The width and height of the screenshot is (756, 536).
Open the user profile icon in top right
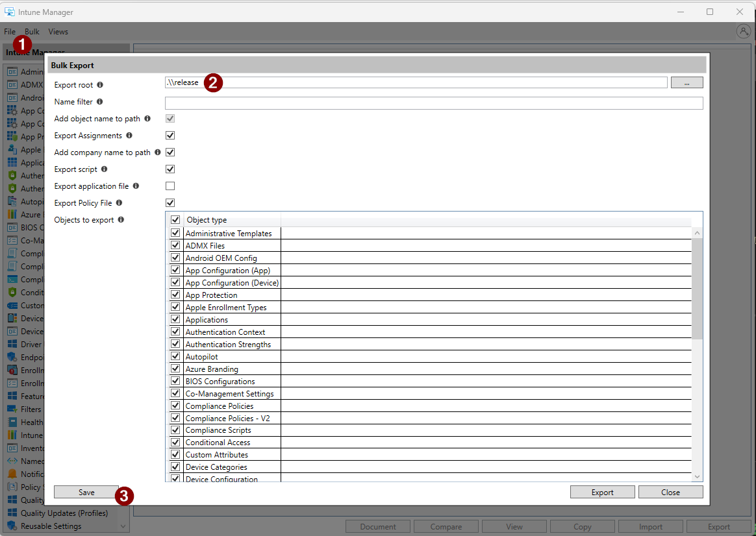pyautogui.click(x=744, y=32)
